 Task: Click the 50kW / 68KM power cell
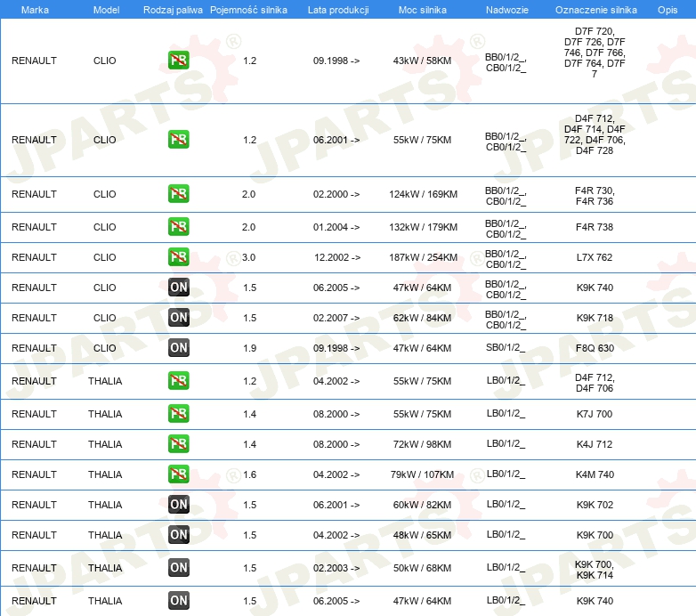point(422,568)
